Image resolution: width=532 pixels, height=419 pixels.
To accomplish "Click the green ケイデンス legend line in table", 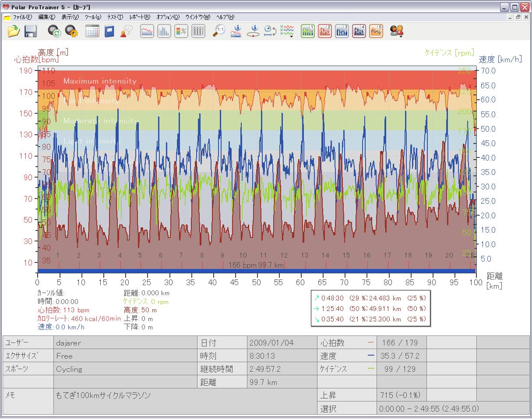I will pyautogui.click(x=371, y=369).
